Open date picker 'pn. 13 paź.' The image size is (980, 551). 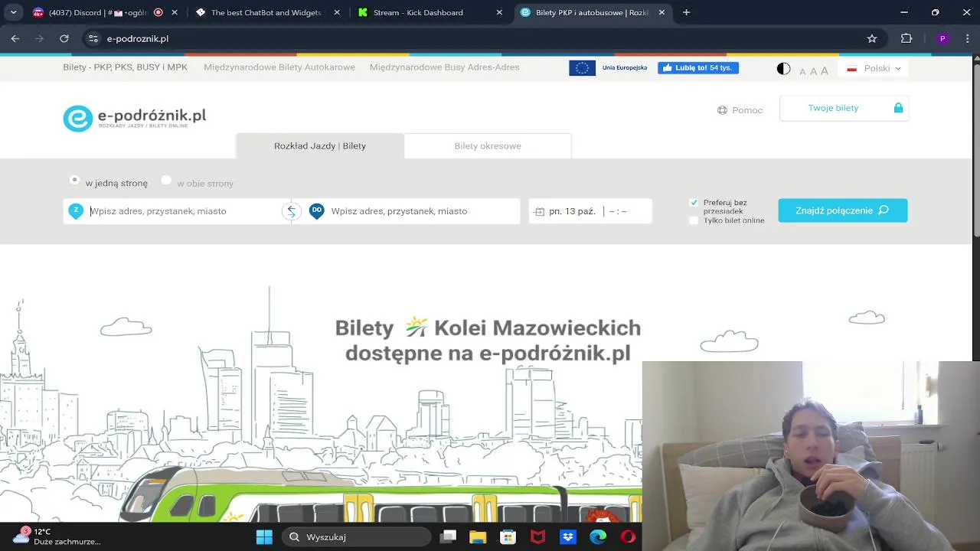pyautogui.click(x=572, y=211)
